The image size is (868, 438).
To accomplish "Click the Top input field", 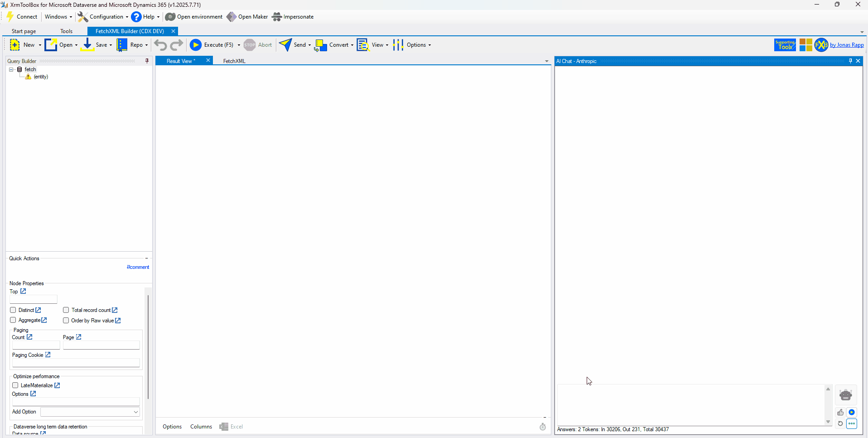I will coord(34,299).
